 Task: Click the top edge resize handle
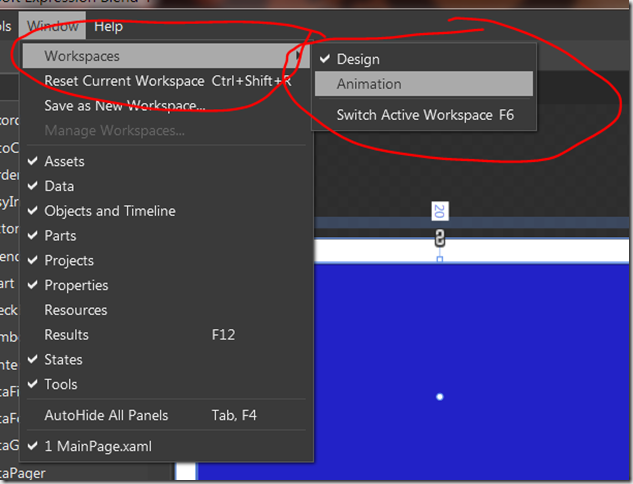coord(440,259)
